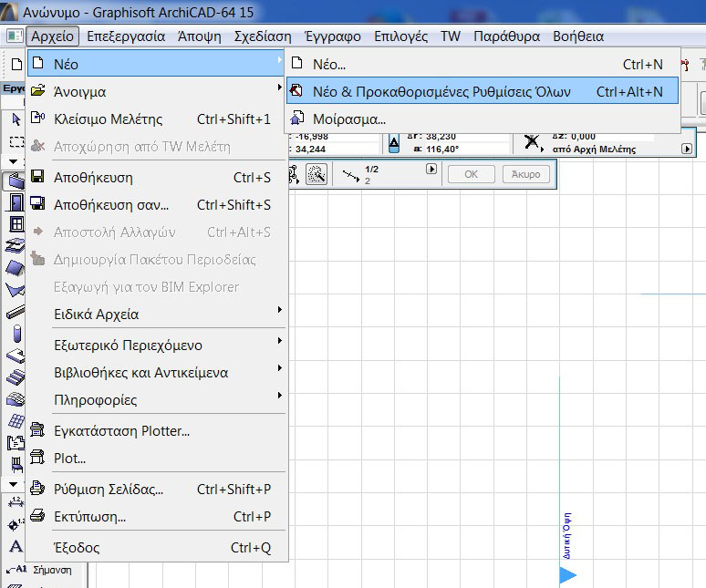Viewport: 706px width, 588px height.
Task: Select the Roof tool in toolbox
Action: tap(16, 268)
